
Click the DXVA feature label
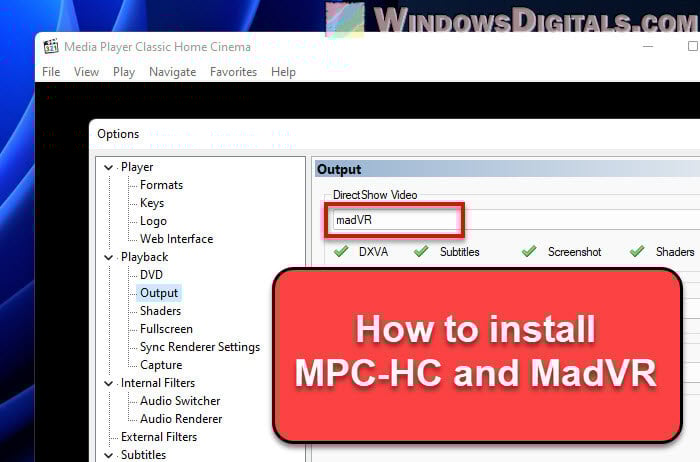[373, 252]
